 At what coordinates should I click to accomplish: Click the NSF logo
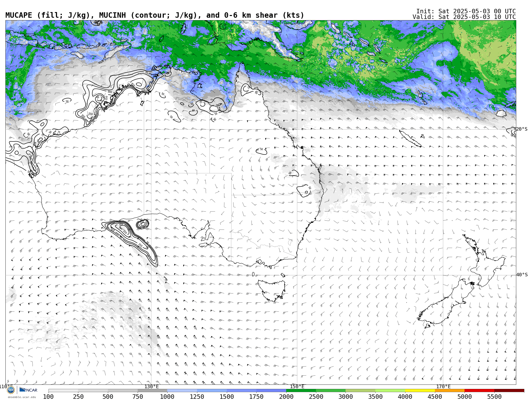[11, 390]
